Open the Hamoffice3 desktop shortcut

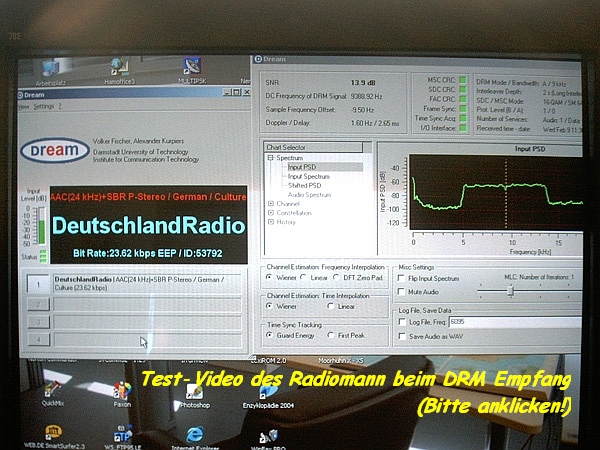tap(119, 71)
